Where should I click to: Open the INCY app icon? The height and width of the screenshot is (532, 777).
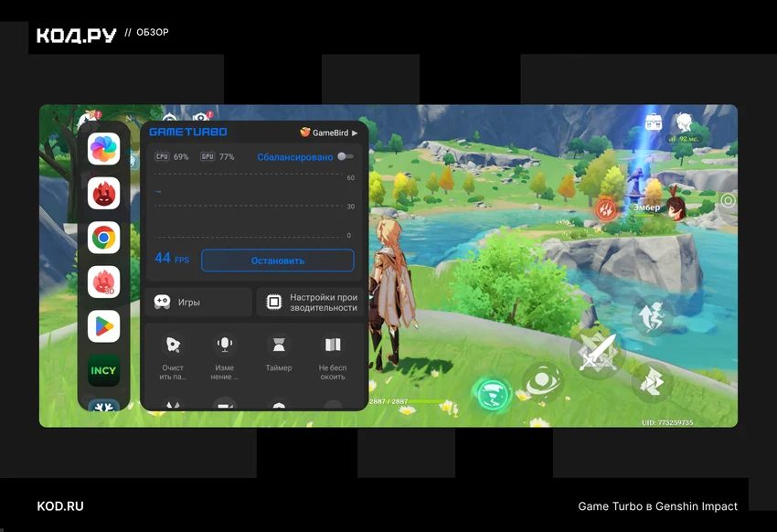(x=103, y=370)
